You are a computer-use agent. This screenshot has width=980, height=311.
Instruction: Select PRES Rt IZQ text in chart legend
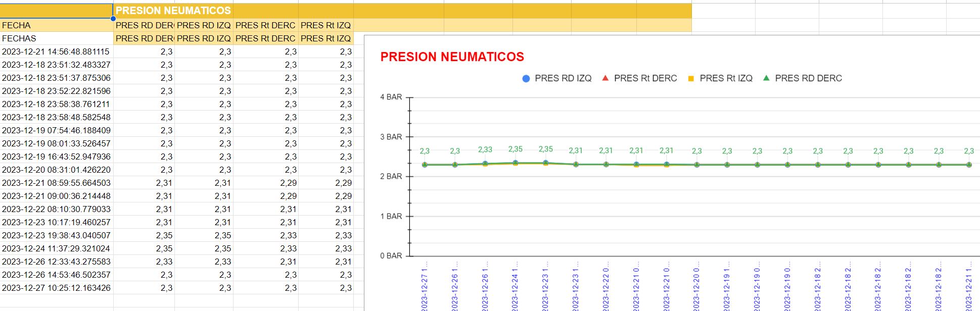click(x=726, y=78)
